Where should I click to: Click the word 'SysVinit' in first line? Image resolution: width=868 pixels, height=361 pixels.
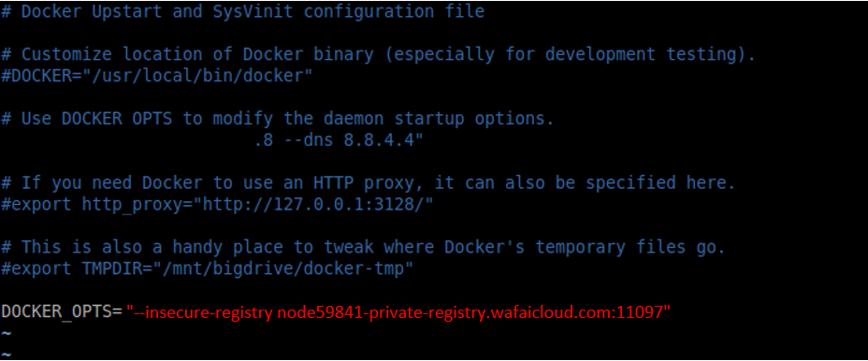[253, 11]
